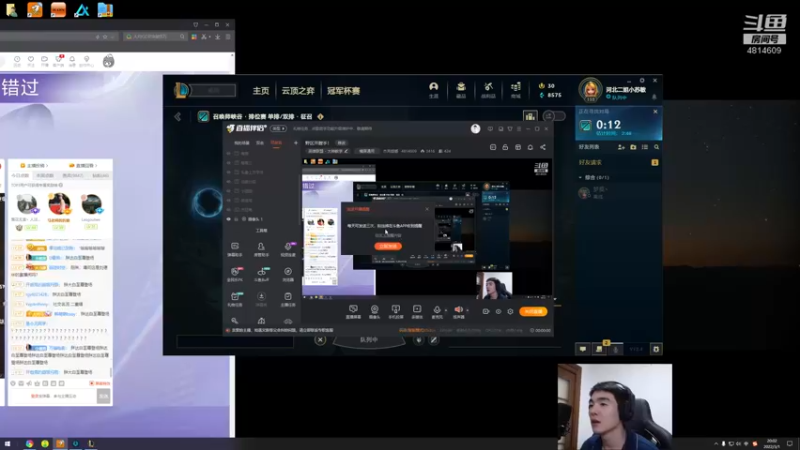Click the orange stop-stream button in streaming app

(533, 311)
